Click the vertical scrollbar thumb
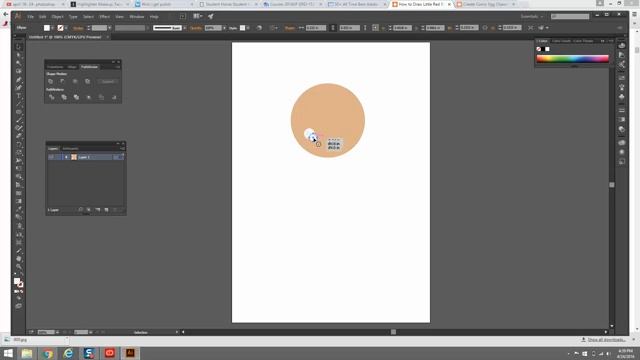The width and height of the screenshot is (640, 360). click(x=611, y=185)
